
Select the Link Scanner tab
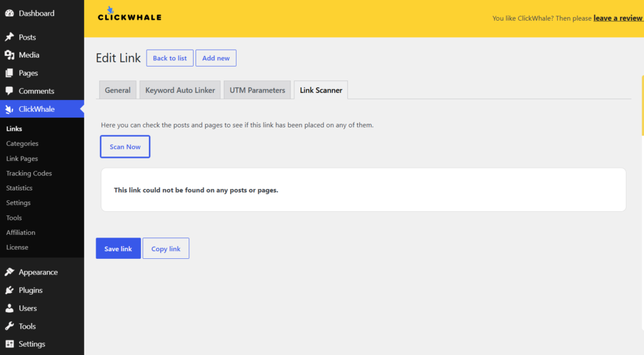pyautogui.click(x=321, y=90)
